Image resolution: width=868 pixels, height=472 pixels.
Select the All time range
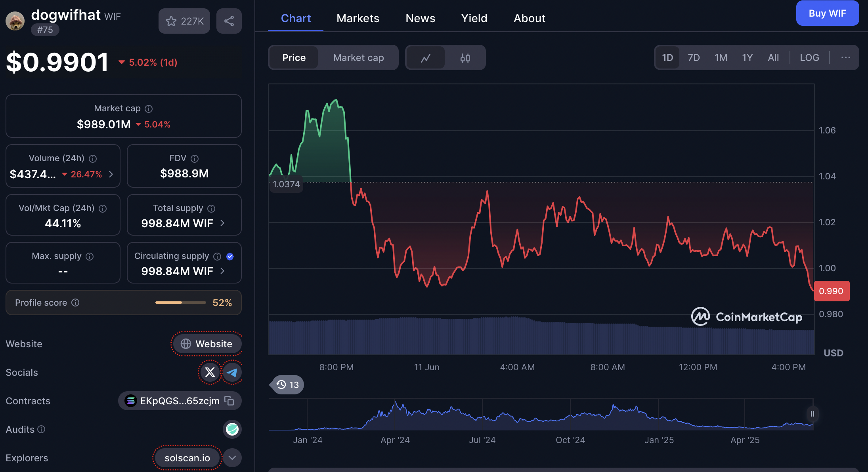coord(773,58)
